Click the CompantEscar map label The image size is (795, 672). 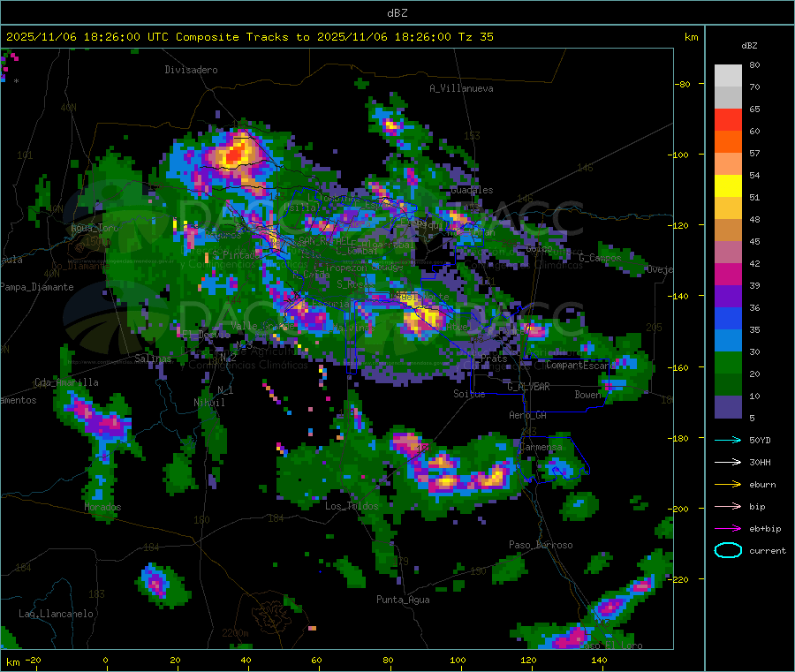pyautogui.click(x=578, y=365)
